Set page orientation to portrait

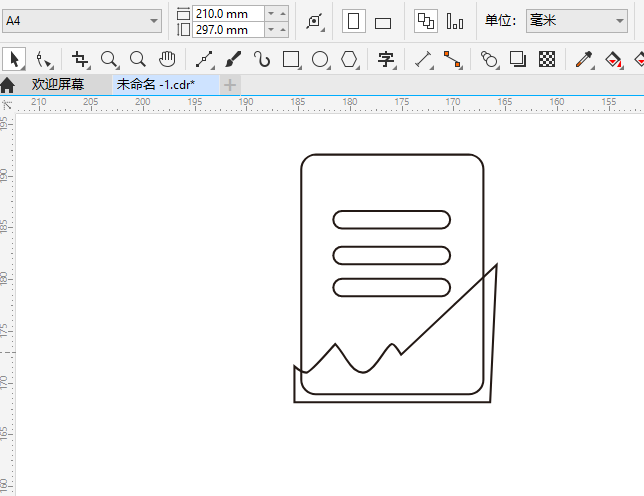(x=354, y=21)
